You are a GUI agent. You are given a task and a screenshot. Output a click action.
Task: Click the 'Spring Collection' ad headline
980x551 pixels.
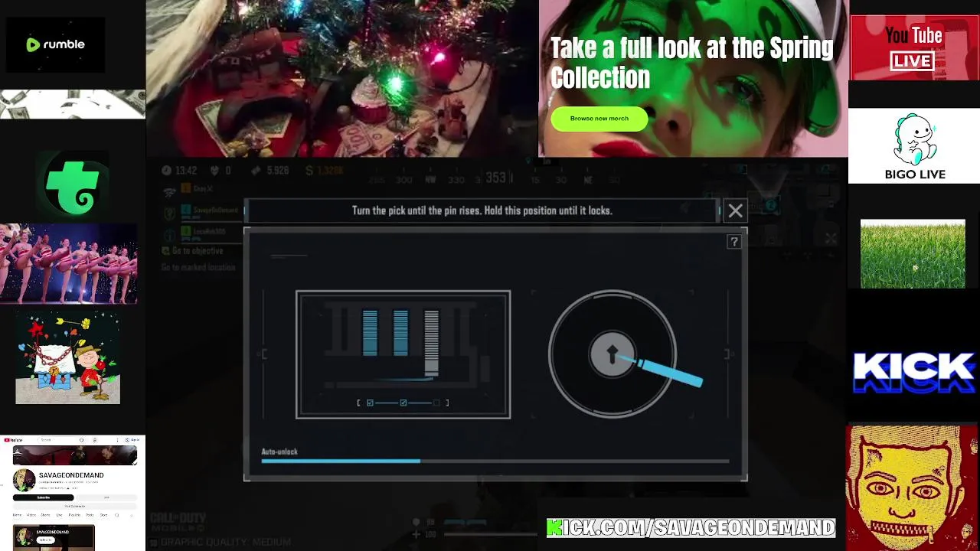tap(691, 63)
